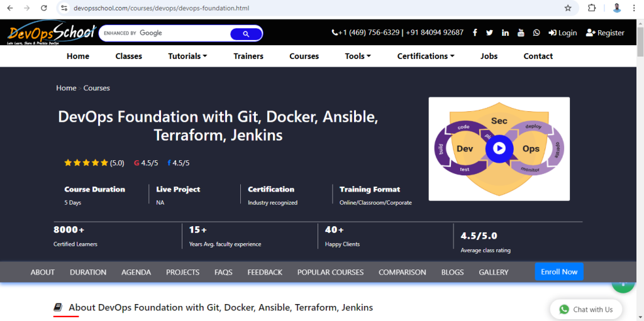Focus the Google enhanced search field
The height and width of the screenshot is (321, 644).
coord(165,33)
